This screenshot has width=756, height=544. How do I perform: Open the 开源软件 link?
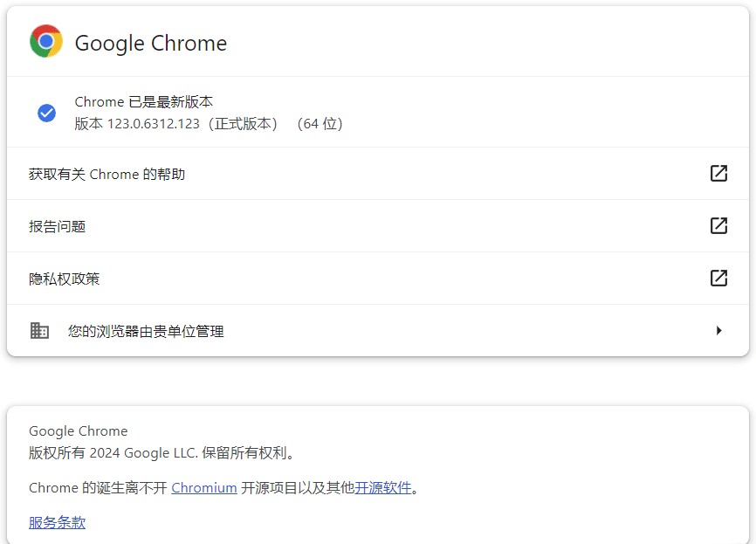383,488
